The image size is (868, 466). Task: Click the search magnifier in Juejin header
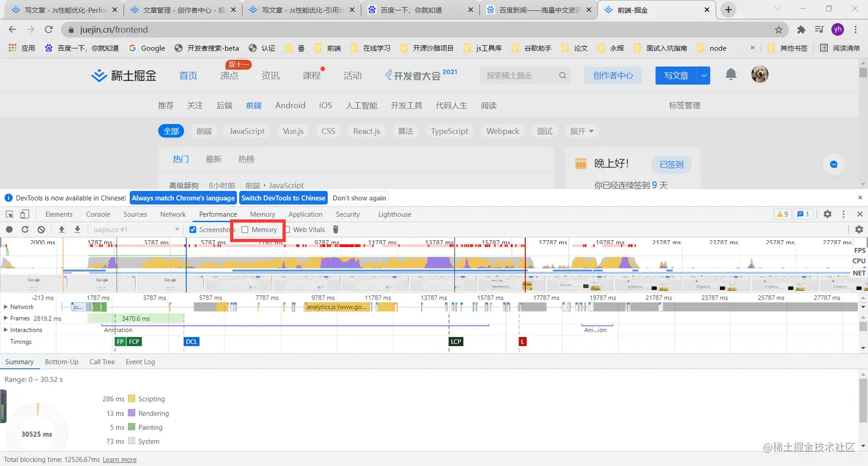coord(563,75)
